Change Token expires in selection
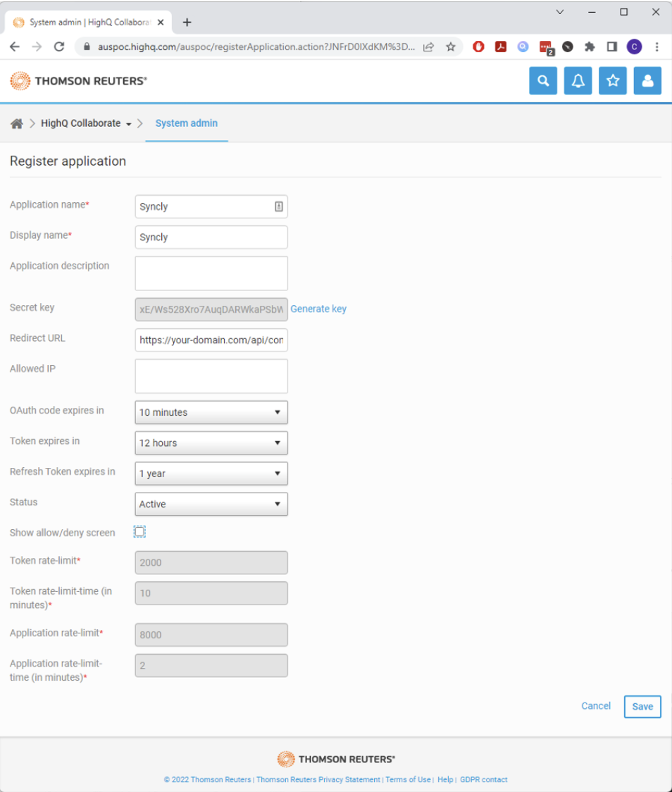 pos(211,443)
